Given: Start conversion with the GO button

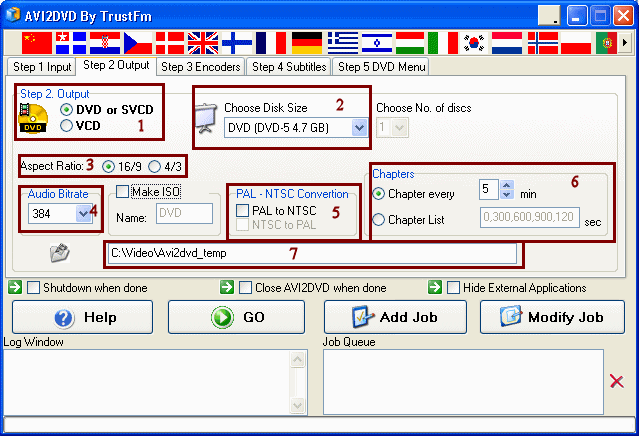Looking at the screenshot, I should [x=236, y=317].
